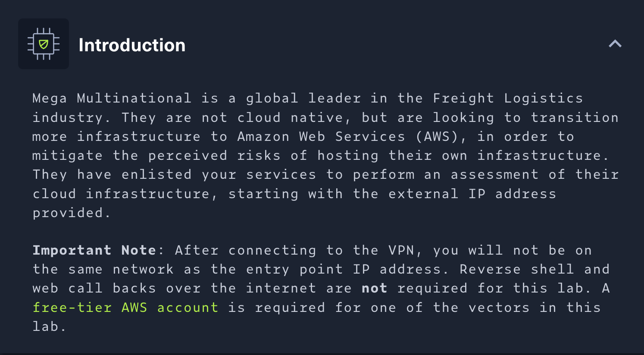644x355 pixels.
Task: Click the Introduction section heading
Action: pyautogui.click(x=132, y=45)
